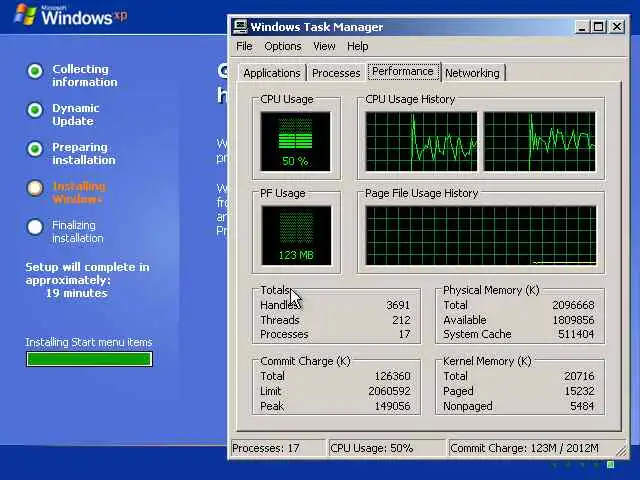Click the Page File Usage History graph
640x480 pixels.
coord(481,236)
